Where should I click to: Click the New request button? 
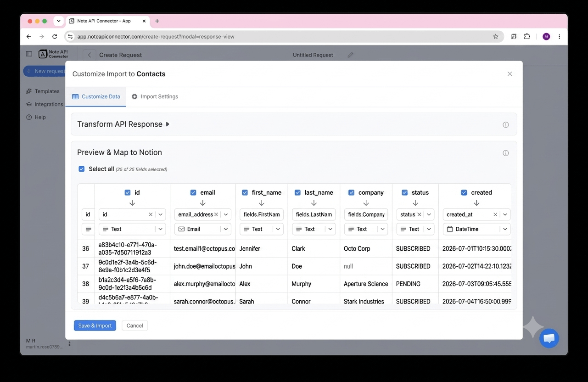click(x=45, y=71)
